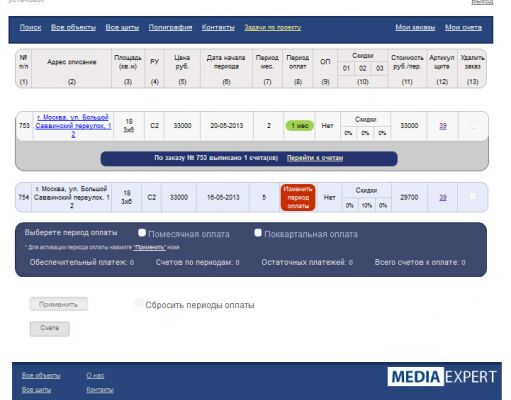
Task: Open address link of order 753
Action: coord(73,126)
